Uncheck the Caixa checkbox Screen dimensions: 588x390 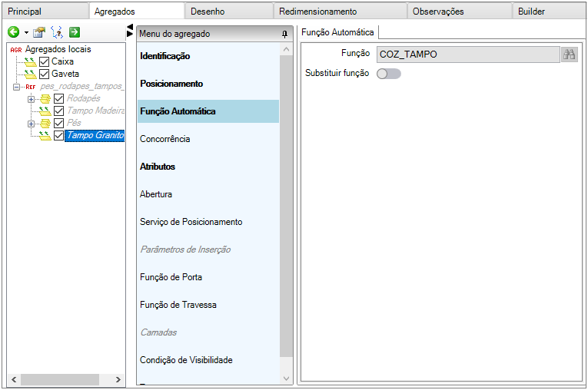coord(45,62)
